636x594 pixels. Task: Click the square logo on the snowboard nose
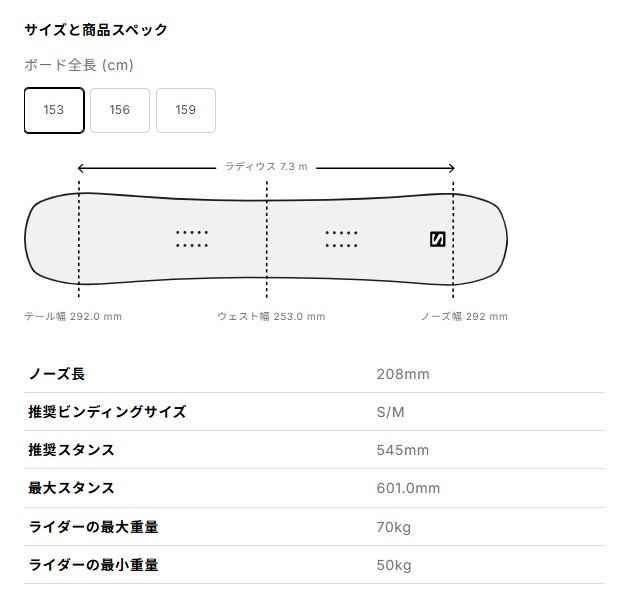pyautogui.click(x=437, y=238)
